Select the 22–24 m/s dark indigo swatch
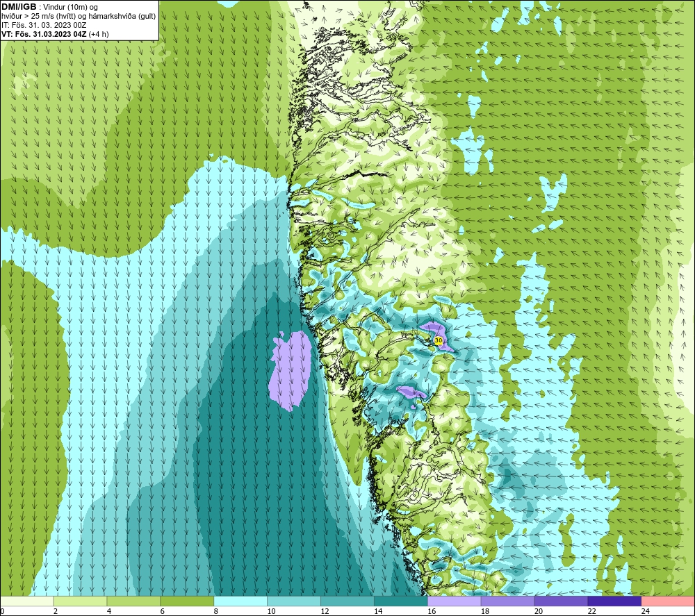Viewport: 695px width, 616px height. coord(614,601)
